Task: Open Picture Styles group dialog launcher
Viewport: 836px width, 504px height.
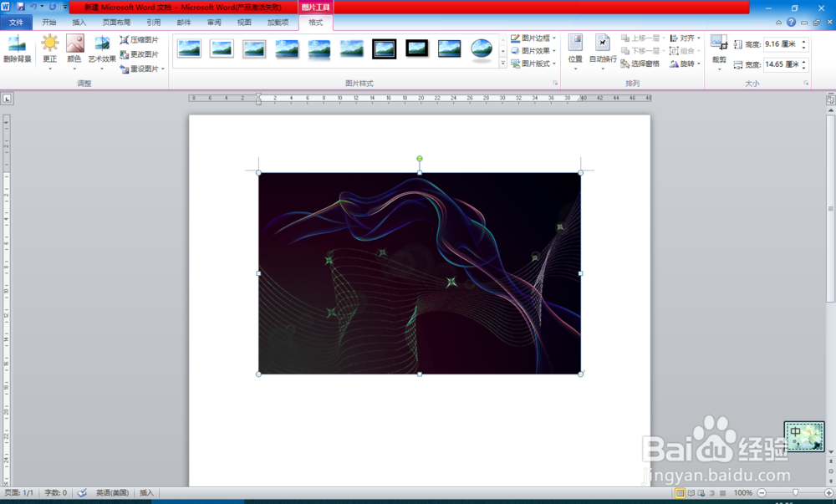Action: point(555,83)
